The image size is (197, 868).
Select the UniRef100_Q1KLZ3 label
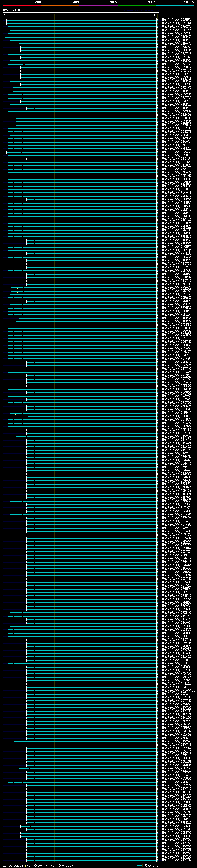(176, 555)
